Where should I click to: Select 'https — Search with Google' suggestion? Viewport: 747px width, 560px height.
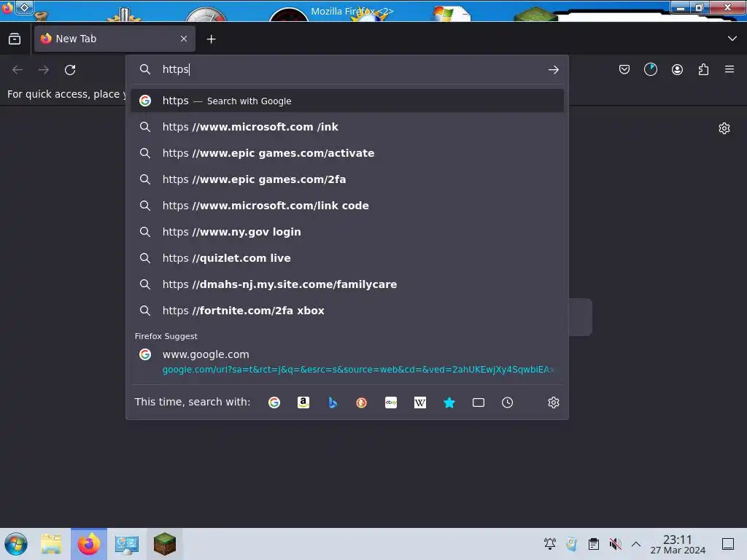tap(347, 101)
